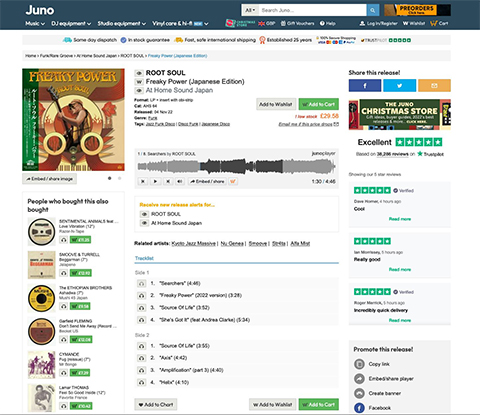Share release via Facebook icon button
This screenshot has height=415, width=480.
click(365, 86)
